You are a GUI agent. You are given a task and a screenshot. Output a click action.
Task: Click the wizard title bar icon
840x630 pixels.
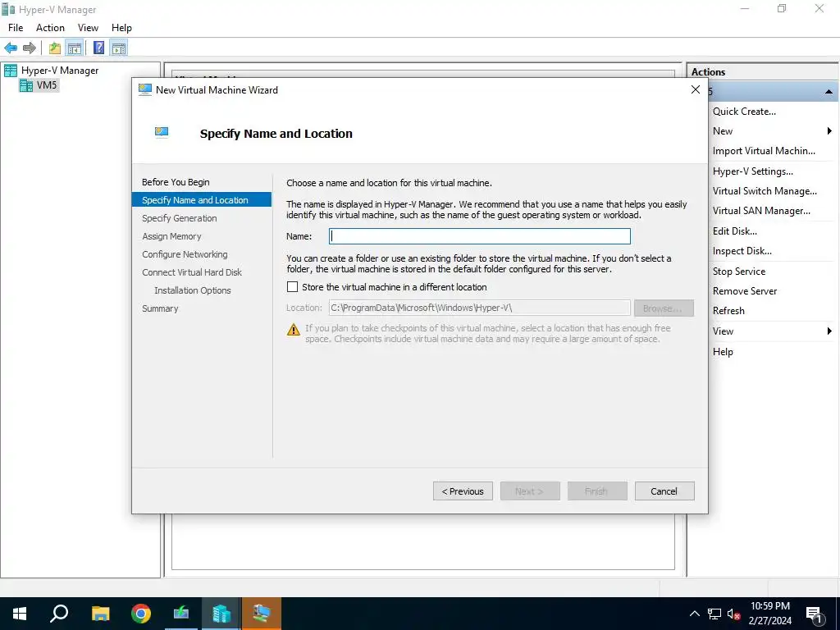point(144,90)
